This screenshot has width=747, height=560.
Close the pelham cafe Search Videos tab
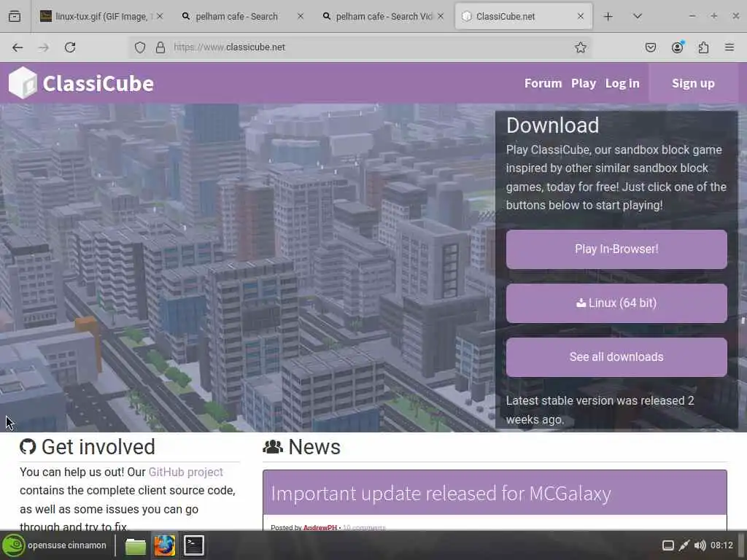[441, 16]
